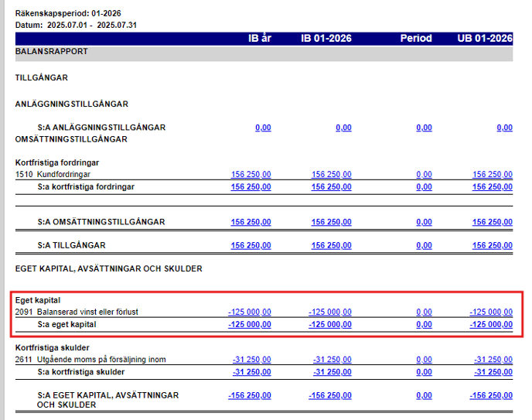
Task: Click Period value for 2611 Utgående moms
Action: click(x=424, y=359)
